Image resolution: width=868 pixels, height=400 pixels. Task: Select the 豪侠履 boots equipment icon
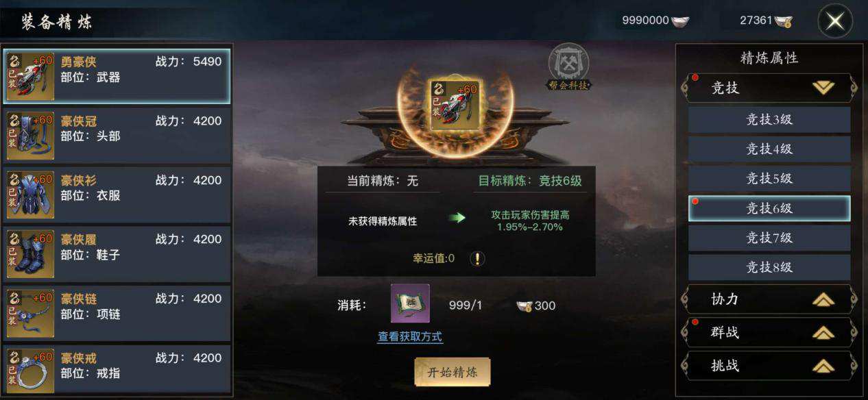(x=30, y=253)
